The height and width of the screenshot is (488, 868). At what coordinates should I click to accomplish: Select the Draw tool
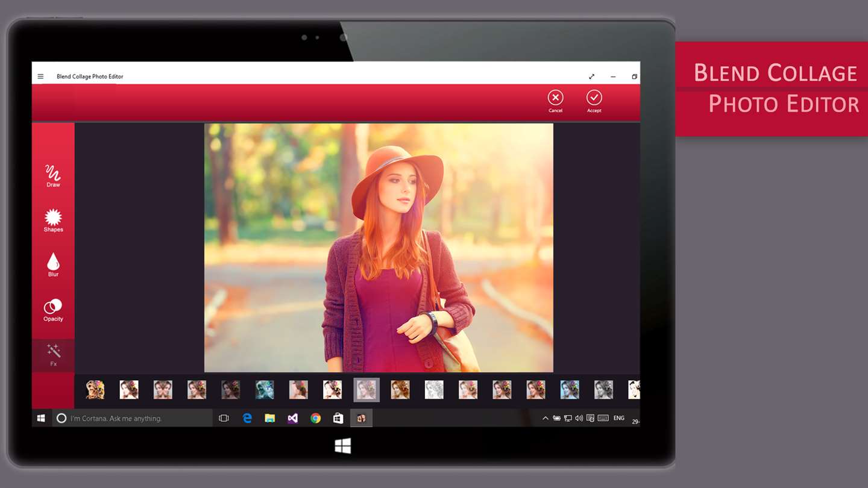pyautogui.click(x=53, y=176)
